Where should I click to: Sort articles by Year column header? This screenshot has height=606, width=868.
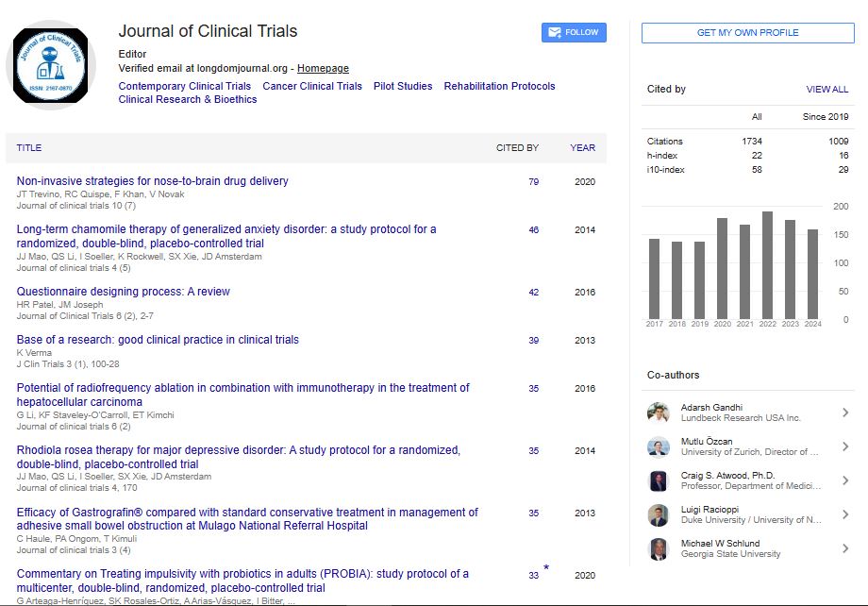[582, 148]
